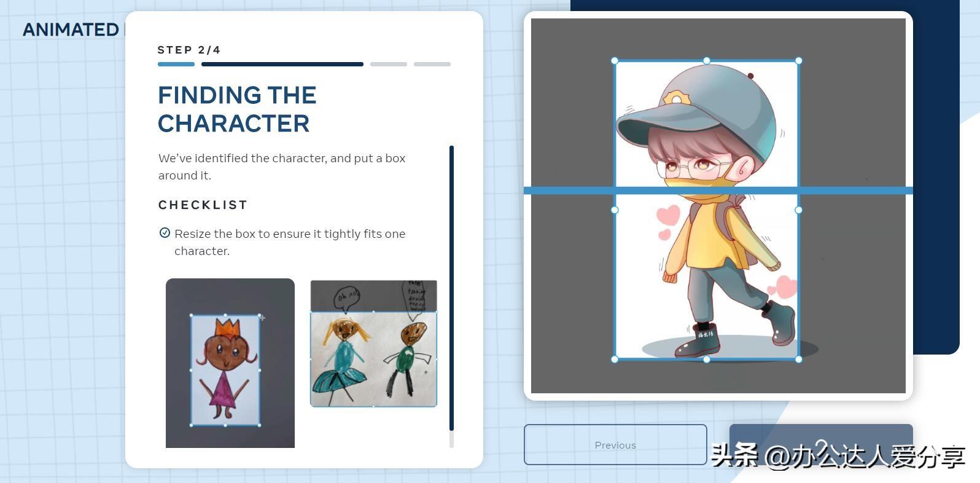Click the top-center bounding box handle
This screenshot has height=483, width=980.
[x=707, y=61]
